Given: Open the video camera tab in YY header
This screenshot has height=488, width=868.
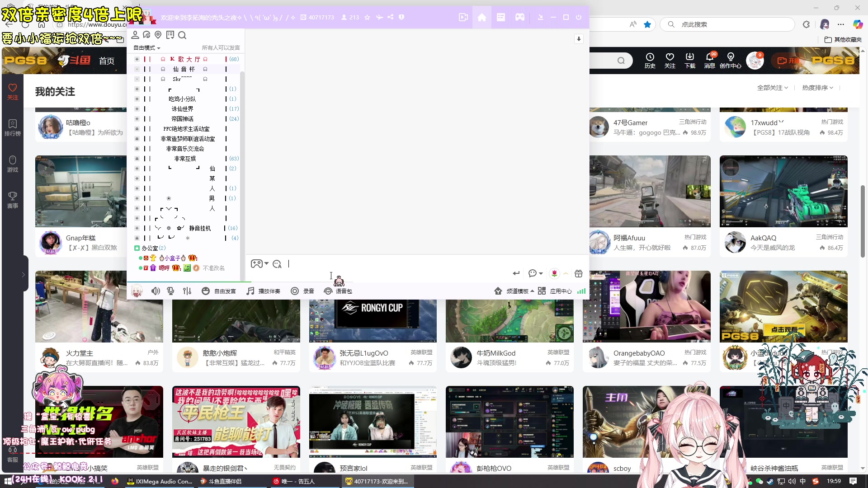Looking at the screenshot, I should click(463, 17).
